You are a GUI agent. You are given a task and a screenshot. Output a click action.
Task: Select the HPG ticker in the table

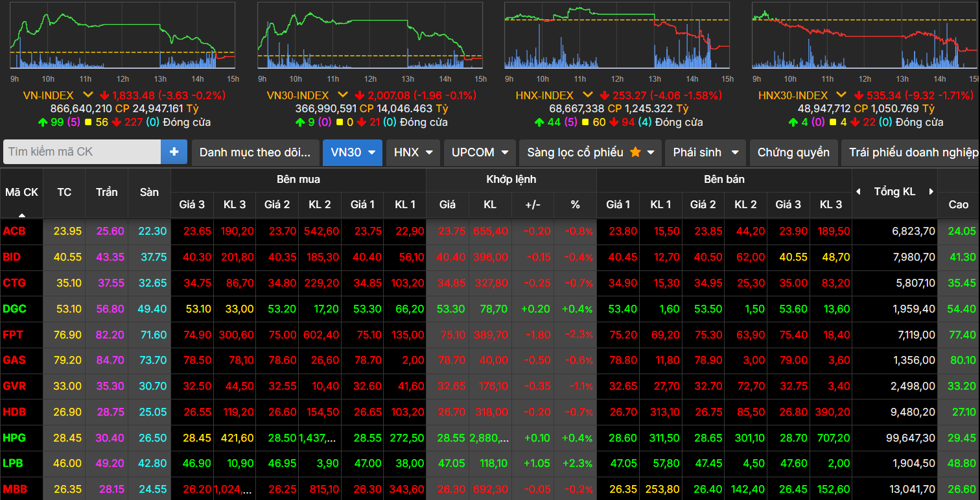click(x=14, y=438)
